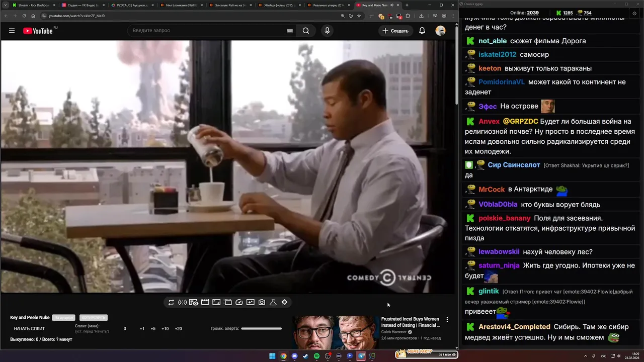Image resolution: width=644 pixels, height=362 pixels.
Task: Click username not_able in chat
Action: 493,41
